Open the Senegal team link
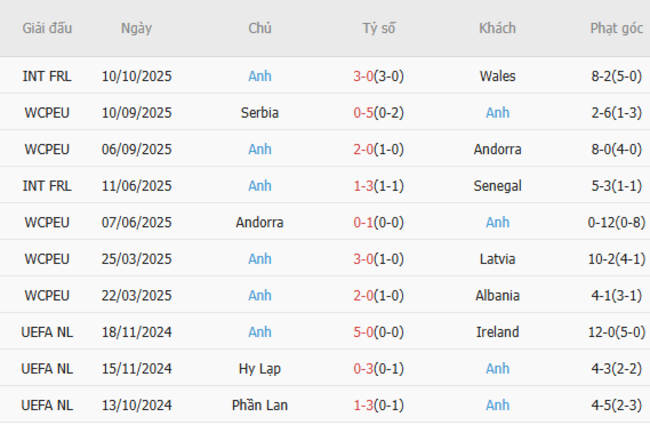Screen dimensions: 650x441 coord(497,186)
